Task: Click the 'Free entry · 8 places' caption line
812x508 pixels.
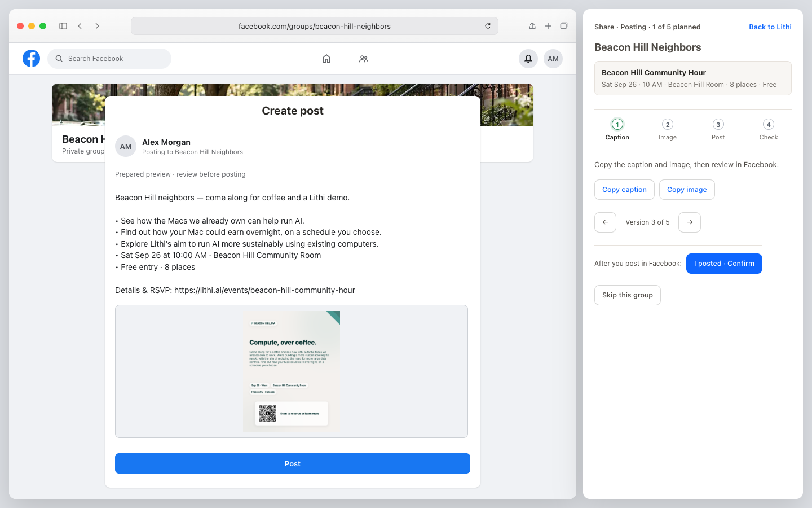Action: click(155, 268)
